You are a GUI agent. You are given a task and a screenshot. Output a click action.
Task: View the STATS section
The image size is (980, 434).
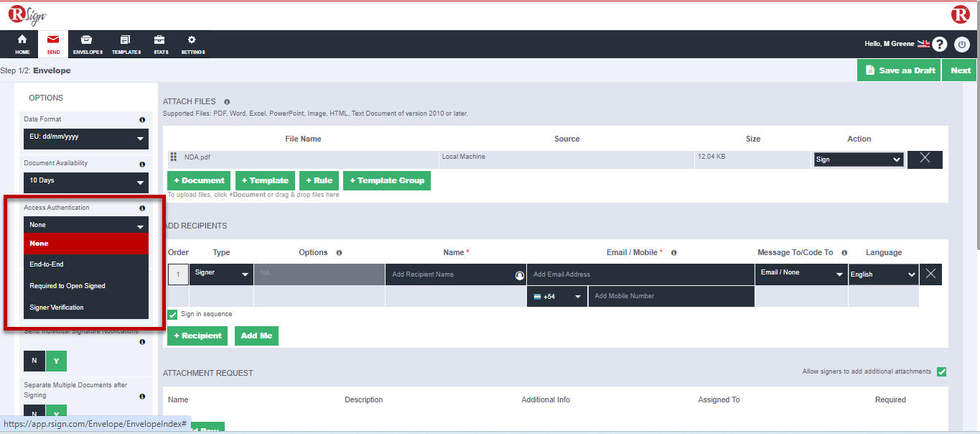point(160,44)
